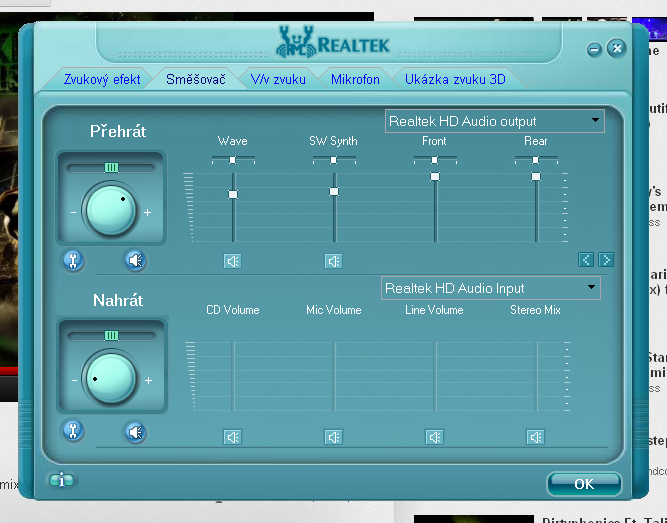Screen dimensions: 667x523
Task: Show previous playback channels with left arrow
Action: click(586, 260)
